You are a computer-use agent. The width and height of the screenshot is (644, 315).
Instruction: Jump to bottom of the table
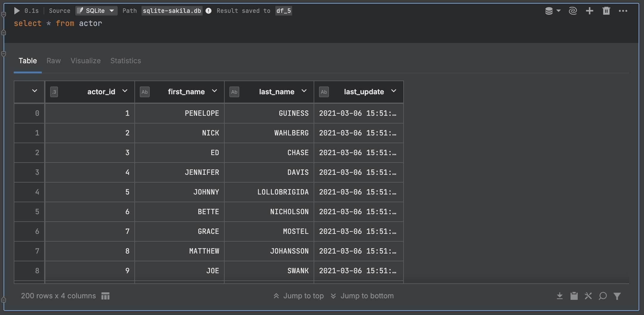pyautogui.click(x=362, y=296)
